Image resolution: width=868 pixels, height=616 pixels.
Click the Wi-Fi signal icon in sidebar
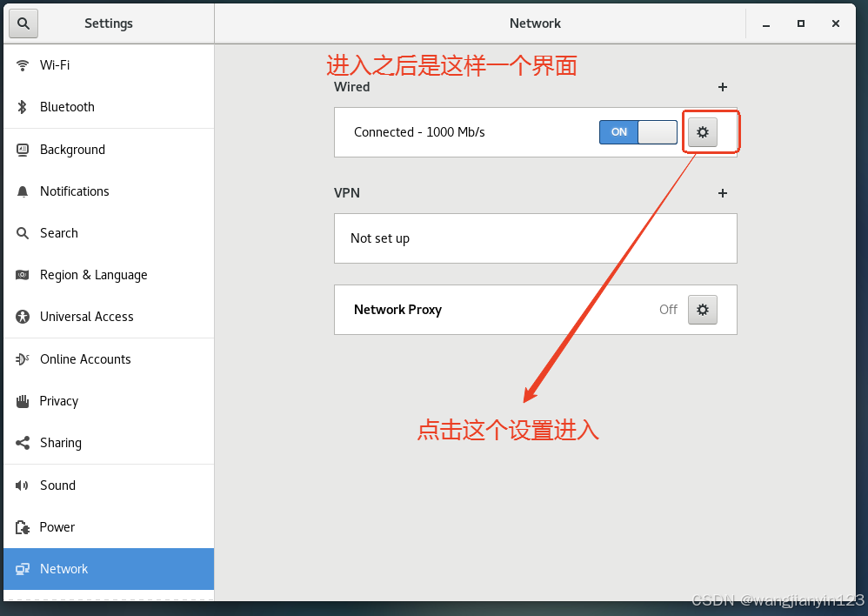click(x=22, y=65)
